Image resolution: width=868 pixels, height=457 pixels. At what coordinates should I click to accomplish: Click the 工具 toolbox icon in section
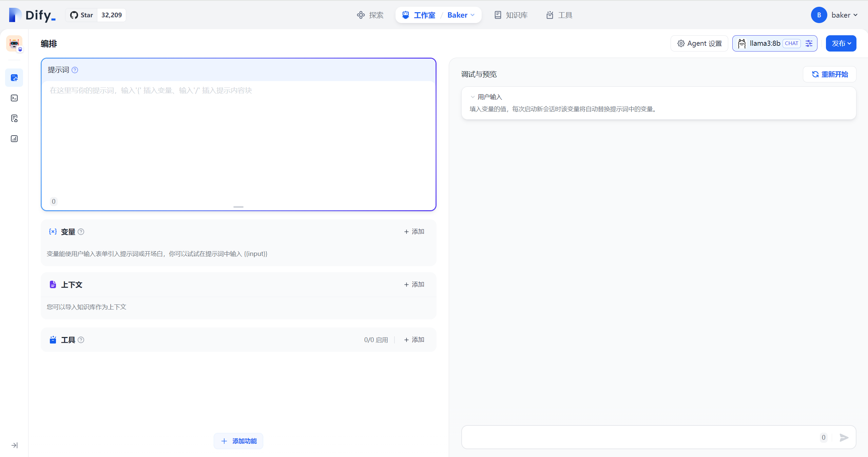pos(53,340)
